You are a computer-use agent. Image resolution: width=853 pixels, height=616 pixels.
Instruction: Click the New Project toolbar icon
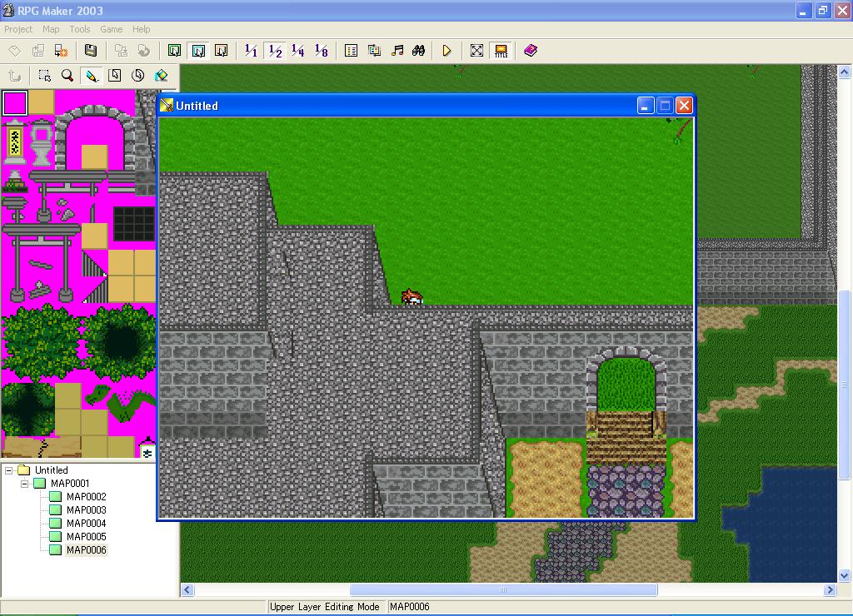15,51
